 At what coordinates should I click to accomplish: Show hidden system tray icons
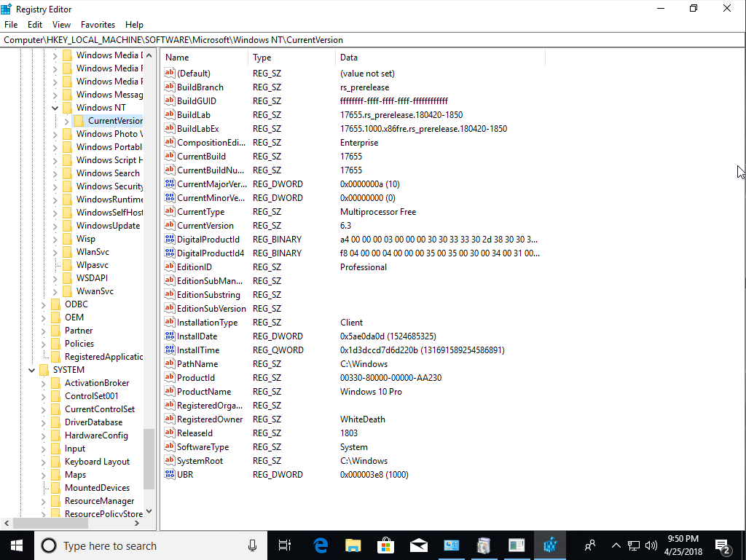coord(616,545)
